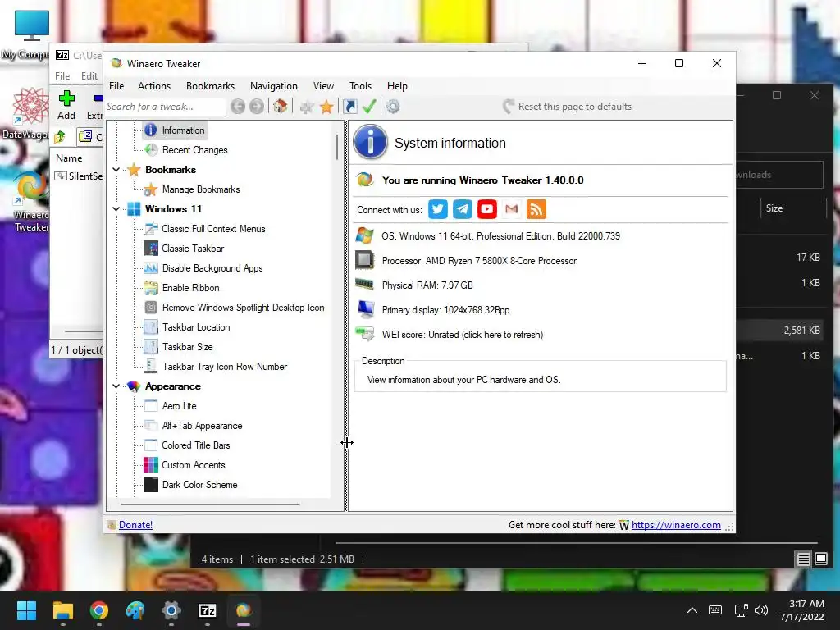Viewport: 840px width, 630px height.
Task: Select Aero Lite tweak
Action: [x=180, y=406]
